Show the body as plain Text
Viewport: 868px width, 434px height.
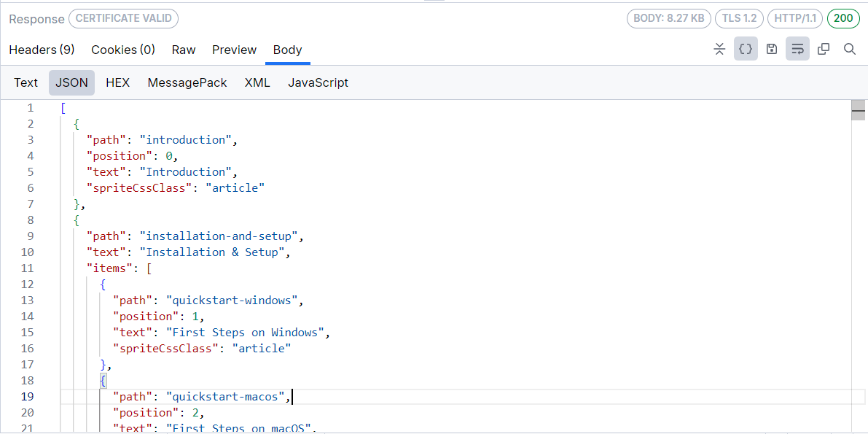(x=26, y=82)
